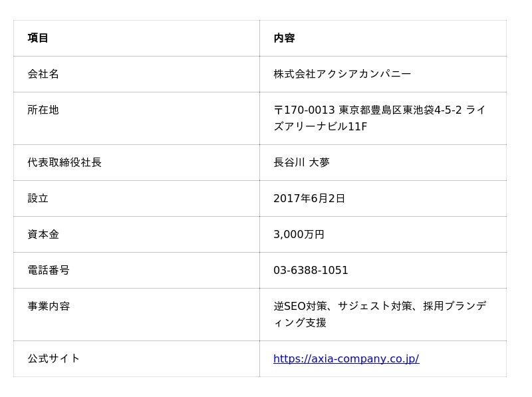The image size is (532, 397).
Task: Select the 所在地 row label
Action: (43, 110)
